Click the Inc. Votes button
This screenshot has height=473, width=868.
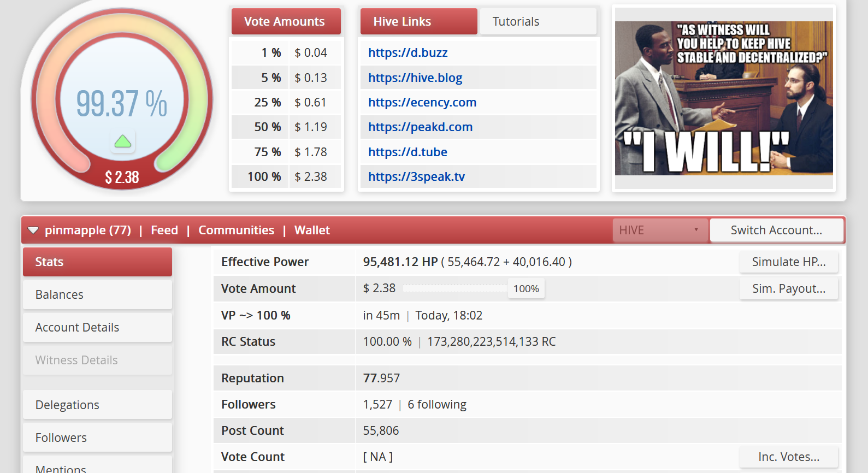789,457
